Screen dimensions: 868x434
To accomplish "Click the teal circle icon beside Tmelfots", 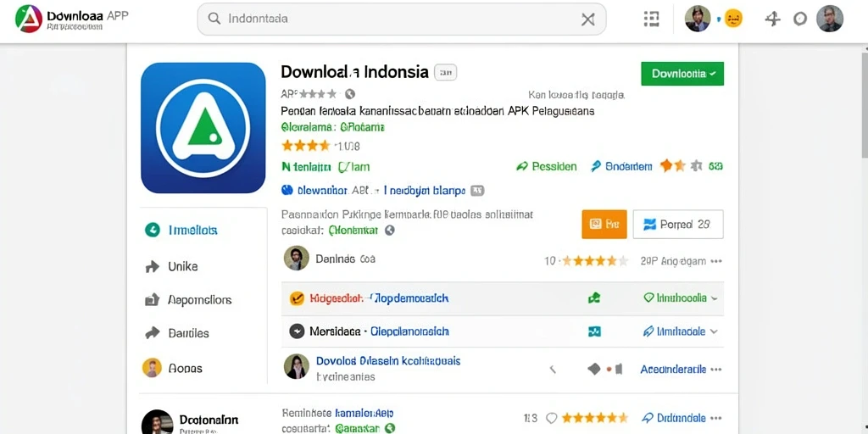I will [152, 231].
